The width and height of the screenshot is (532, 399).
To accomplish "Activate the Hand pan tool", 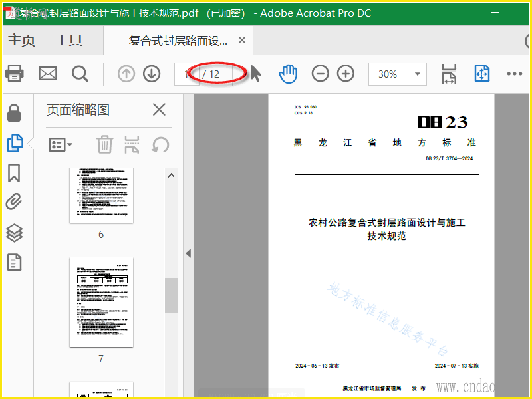I will click(x=288, y=74).
